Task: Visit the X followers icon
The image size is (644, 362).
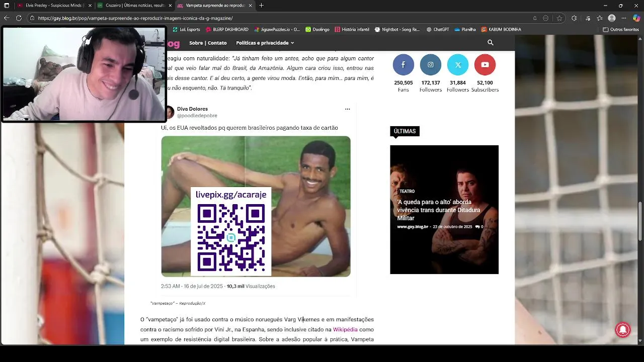Action: point(458,64)
